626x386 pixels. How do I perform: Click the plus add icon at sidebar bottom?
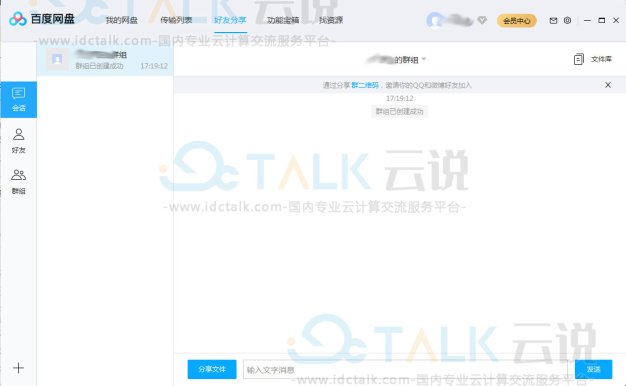18,368
